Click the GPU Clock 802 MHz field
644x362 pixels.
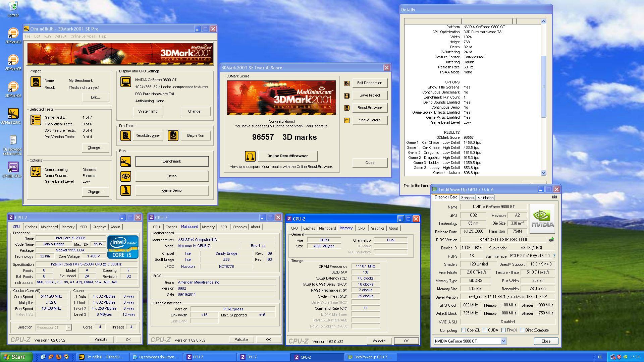pos(470,305)
